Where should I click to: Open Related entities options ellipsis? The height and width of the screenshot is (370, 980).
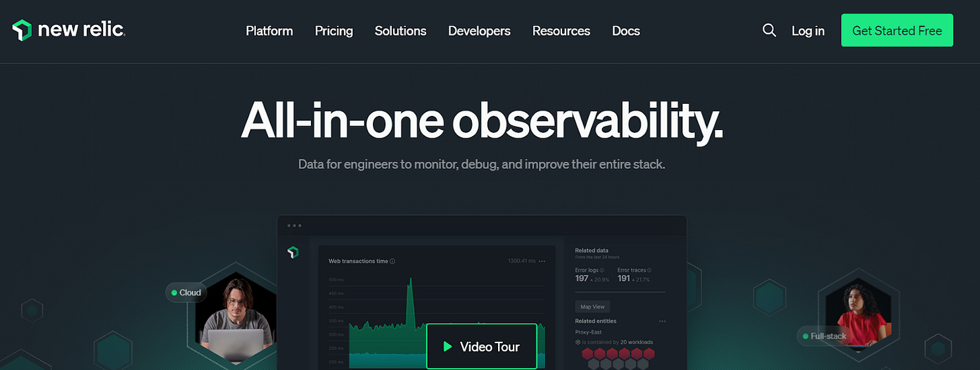(x=662, y=321)
